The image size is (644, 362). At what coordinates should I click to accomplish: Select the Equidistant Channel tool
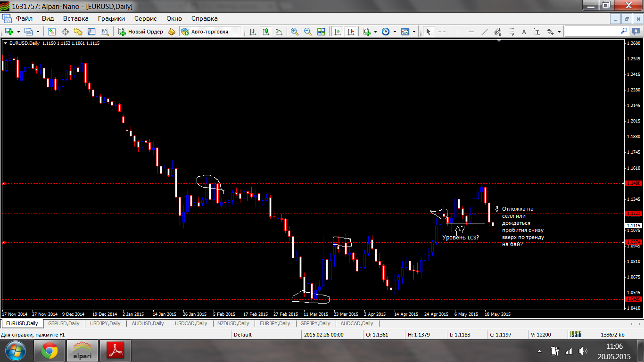(x=497, y=32)
